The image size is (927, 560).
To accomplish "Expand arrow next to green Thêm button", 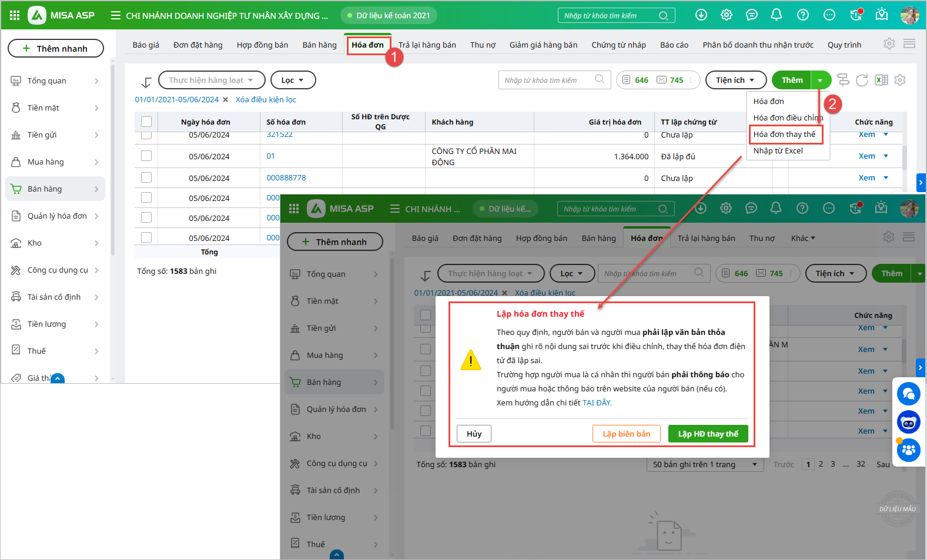I will [821, 80].
